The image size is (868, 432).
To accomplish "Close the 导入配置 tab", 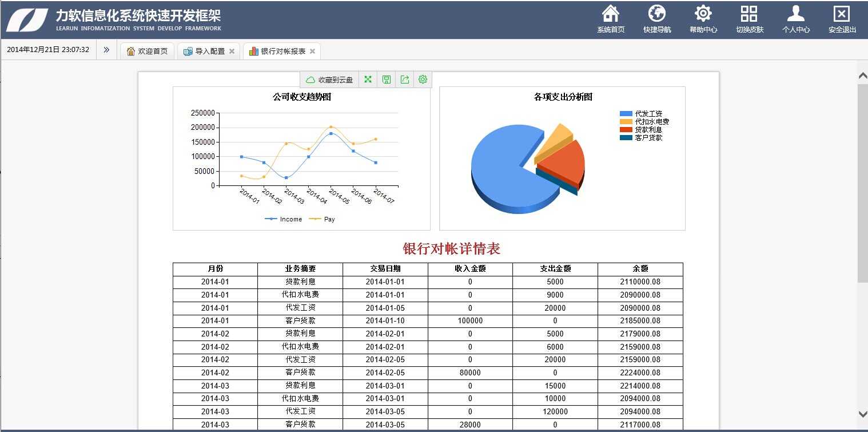I will [x=232, y=51].
